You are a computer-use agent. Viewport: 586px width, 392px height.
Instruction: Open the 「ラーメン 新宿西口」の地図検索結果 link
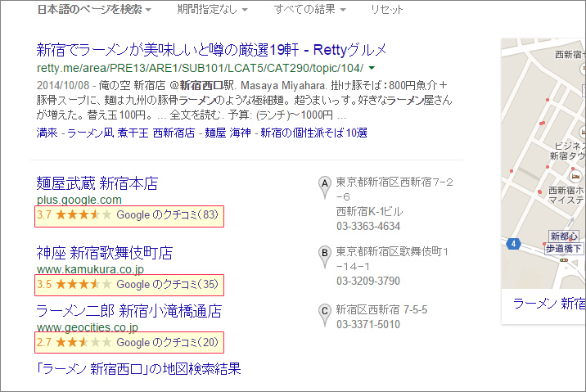(138, 369)
